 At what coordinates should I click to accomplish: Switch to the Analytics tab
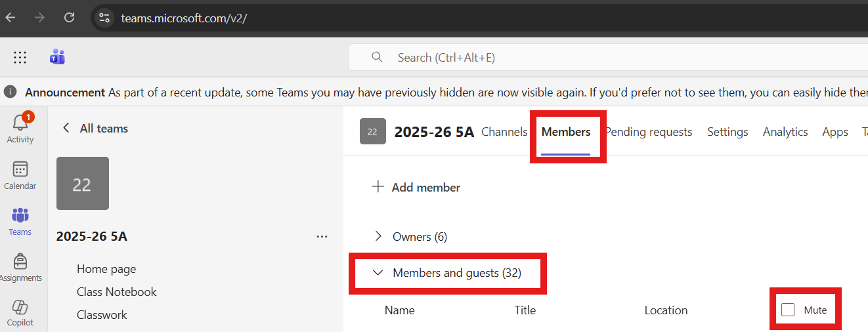pyautogui.click(x=785, y=132)
